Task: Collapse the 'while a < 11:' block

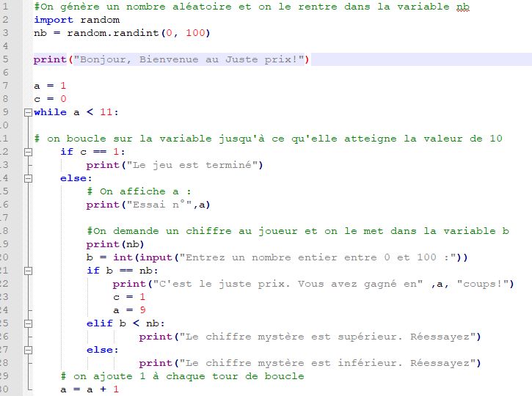Action: pos(28,112)
